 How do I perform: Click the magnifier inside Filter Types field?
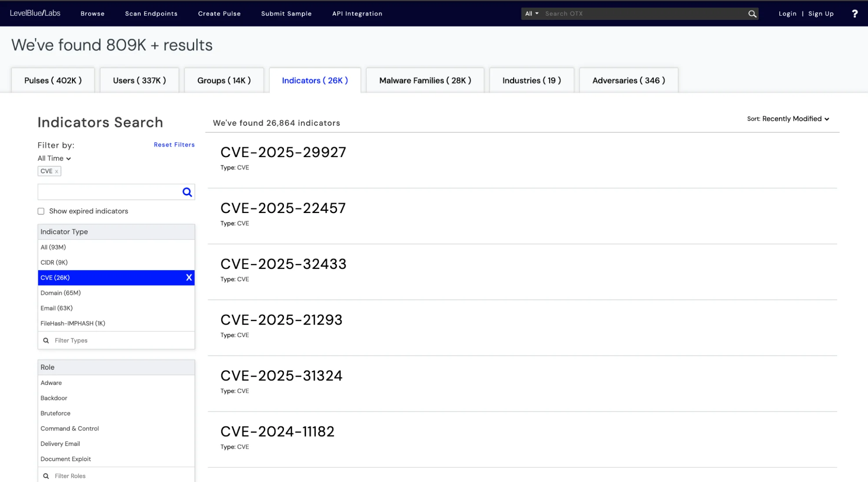click(x=46, y=340)
